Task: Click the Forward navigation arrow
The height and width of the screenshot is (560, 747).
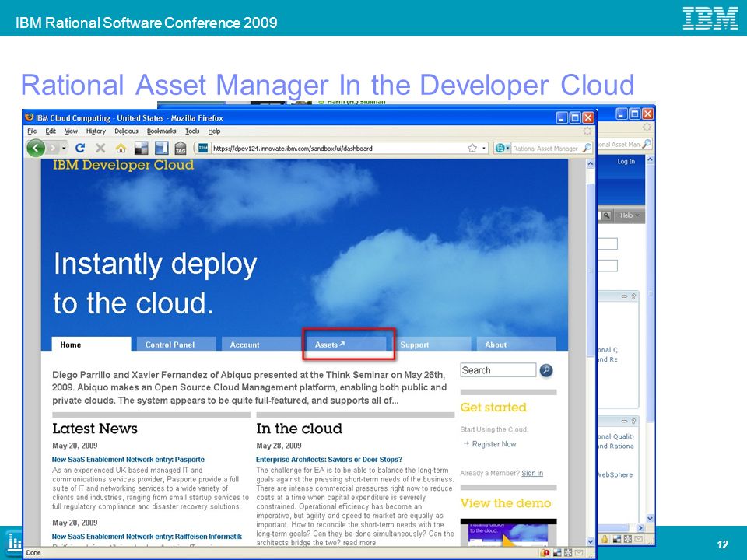Action: click(x=54, y=148)
